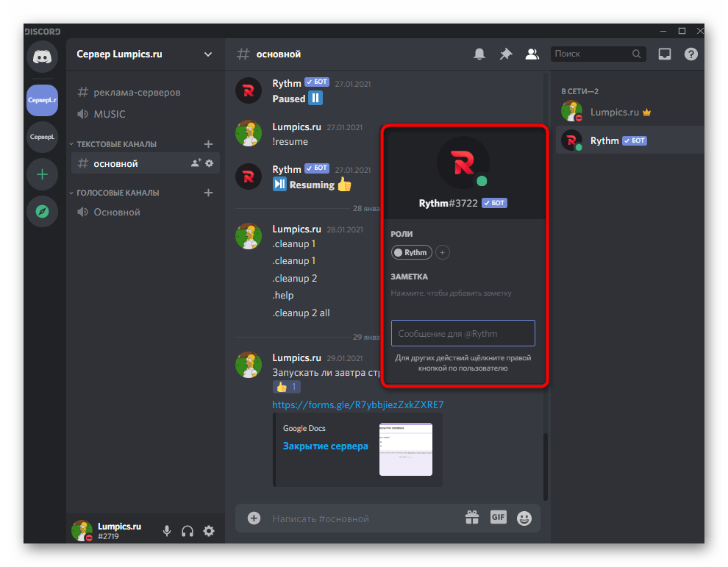Toggle the thumbs-up reaction on the message

pos(286,386)
